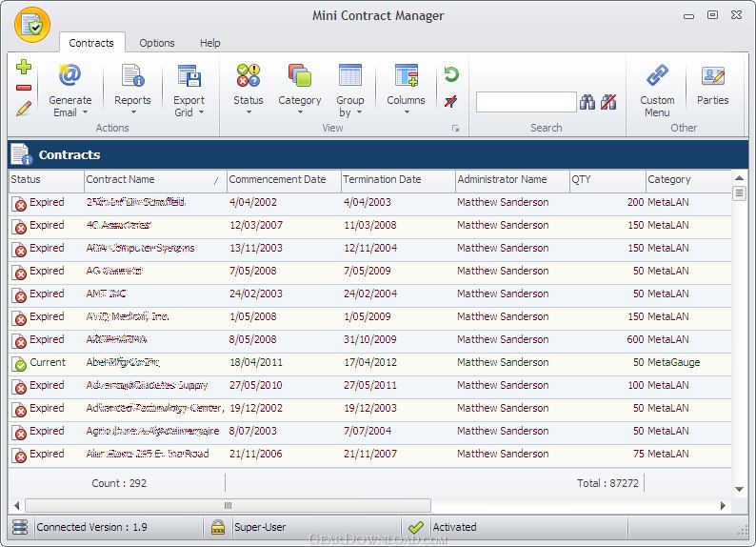Expand the Export Grid dropdown arrow

point(202,112)
